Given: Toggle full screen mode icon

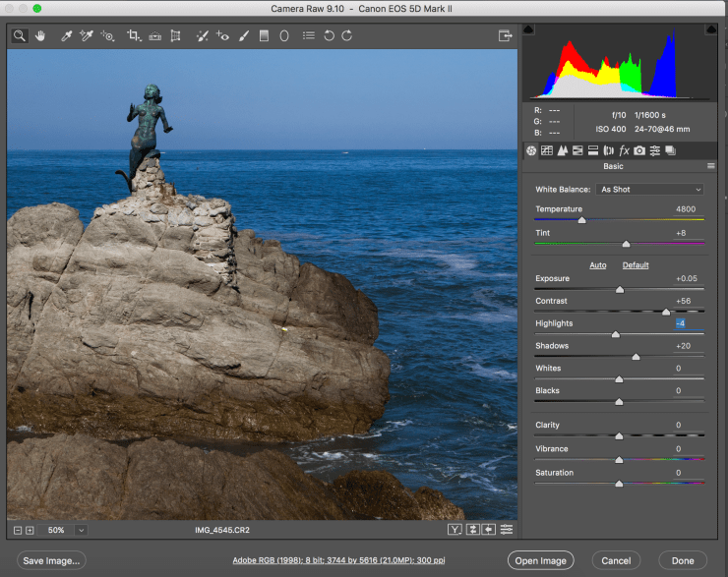Looking at the screenshot, I should [x=506, y=35].
